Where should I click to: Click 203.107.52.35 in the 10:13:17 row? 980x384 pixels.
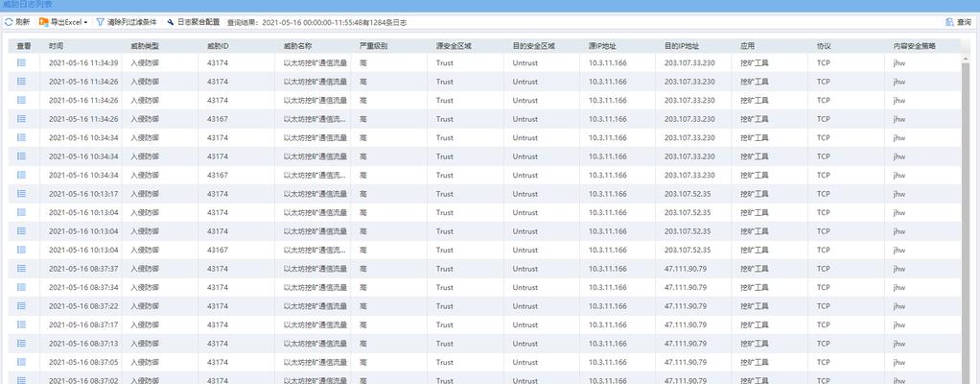pos(688,194)
